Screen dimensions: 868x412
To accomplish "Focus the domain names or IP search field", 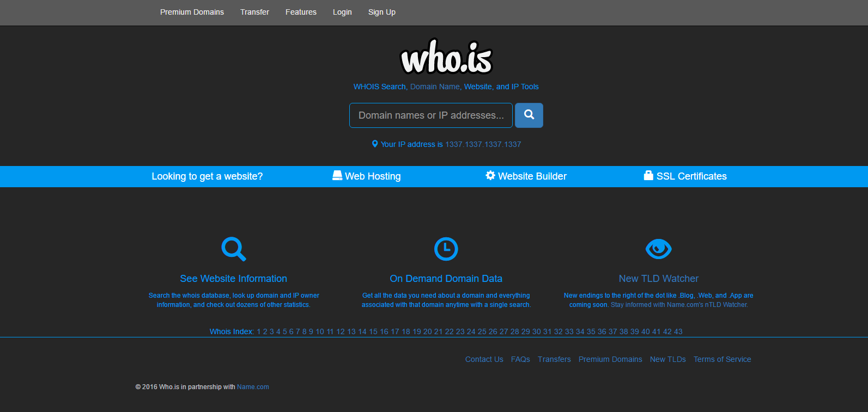I will pyautogui.click(x=431, y=115).
